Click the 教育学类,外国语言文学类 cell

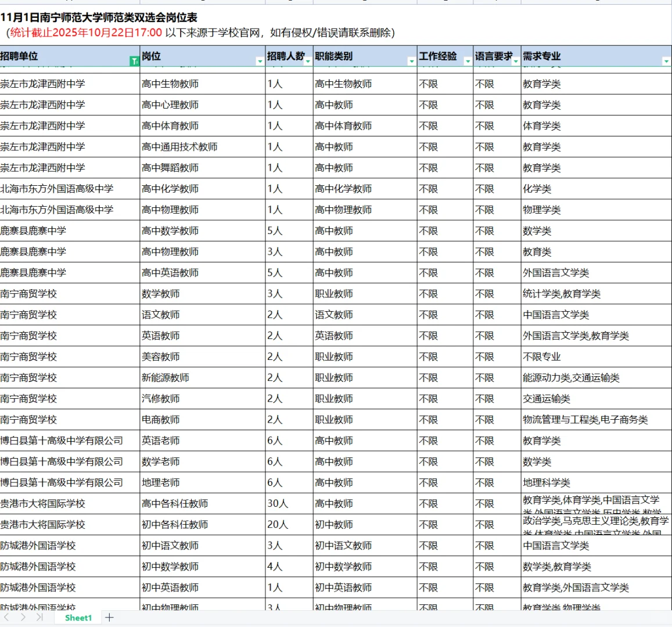click(596, 588)
